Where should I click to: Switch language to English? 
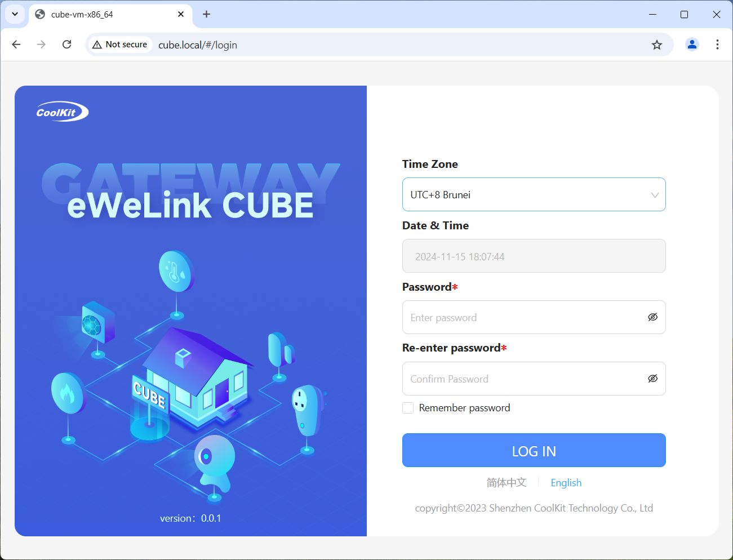pyautogui.click(x=566, y=483)
